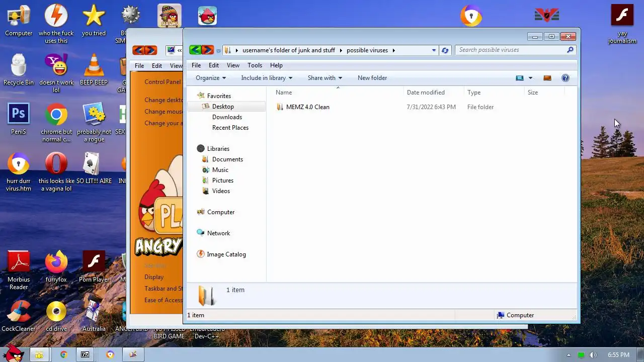
Task: Open the Organize dropdown
Action: click(211, 78)
